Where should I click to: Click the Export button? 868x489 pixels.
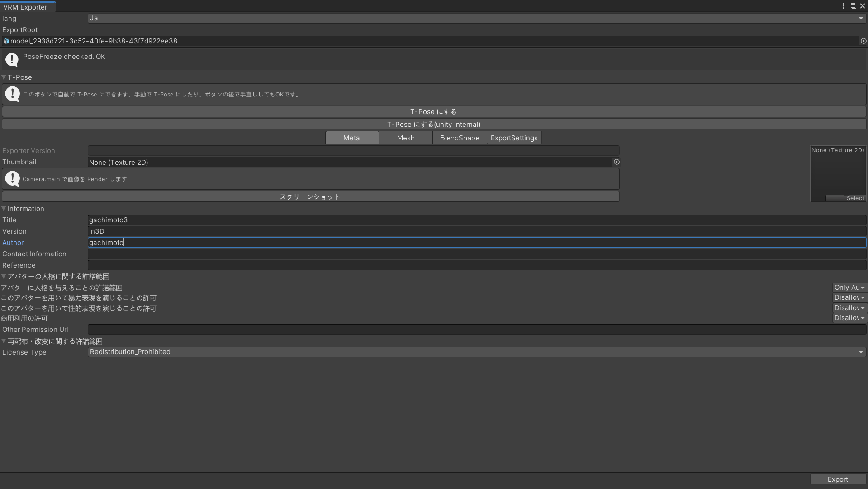click(x=838, y=479)
